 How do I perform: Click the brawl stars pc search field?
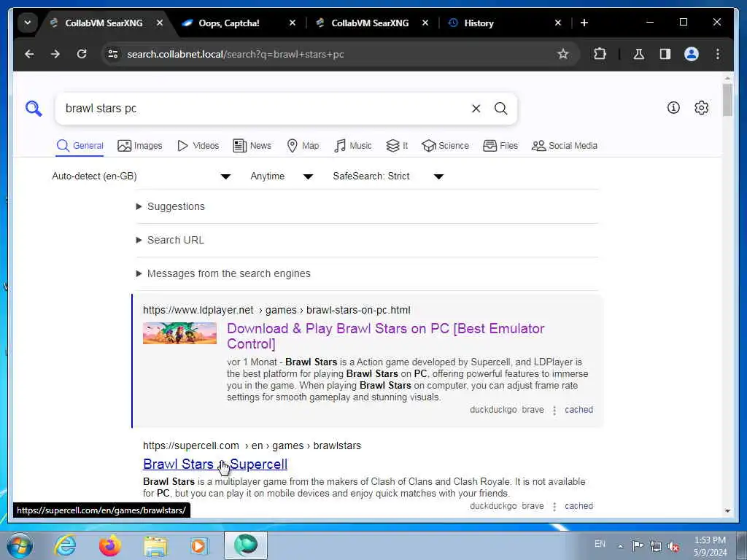(262, 109)
